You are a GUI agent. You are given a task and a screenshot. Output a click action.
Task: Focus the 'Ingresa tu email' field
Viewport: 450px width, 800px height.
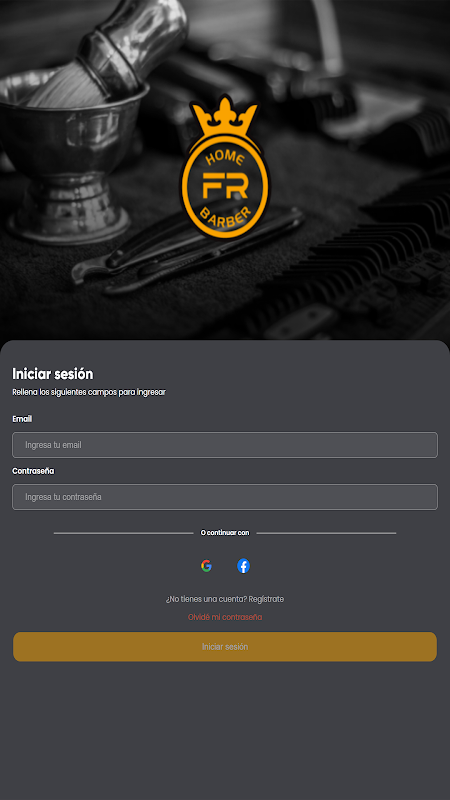225,445
